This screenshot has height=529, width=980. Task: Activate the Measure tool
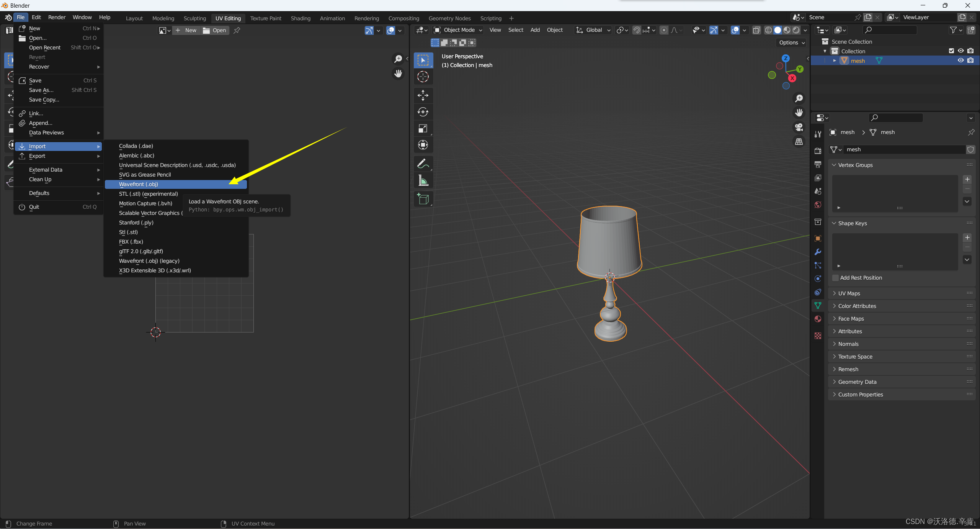click(423, 180)
